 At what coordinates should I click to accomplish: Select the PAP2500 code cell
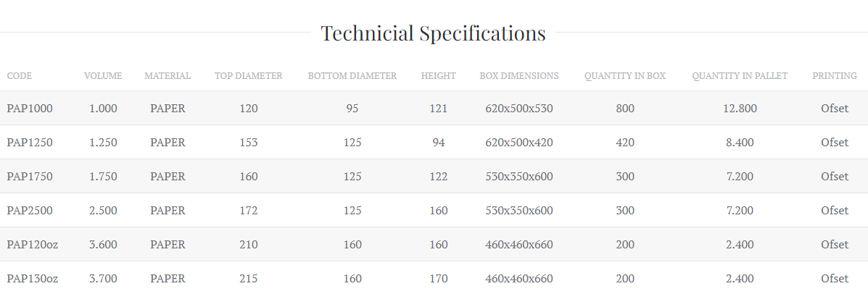(30, 211)
